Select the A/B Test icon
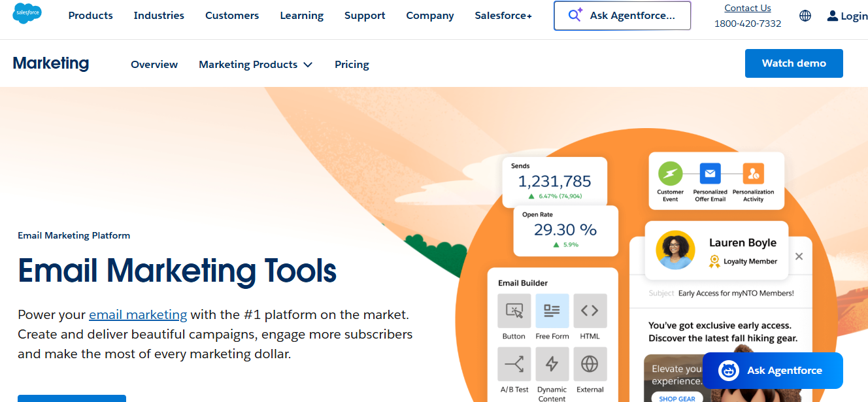This screenshot has width=868, height=402. (x=514, y=364)
